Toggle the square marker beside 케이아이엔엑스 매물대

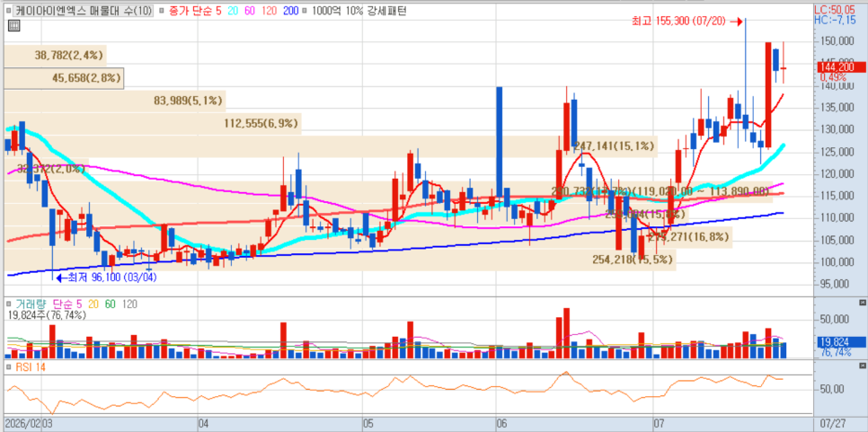pyautogui.click(x=9, y=10)
